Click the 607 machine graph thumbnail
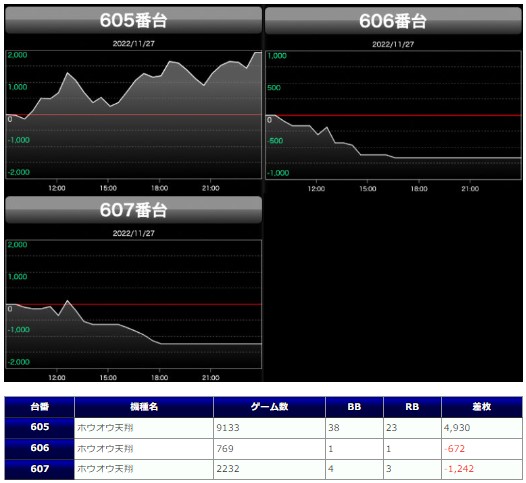Viewport: 526px width, 483px height. [x=134, y=304]
